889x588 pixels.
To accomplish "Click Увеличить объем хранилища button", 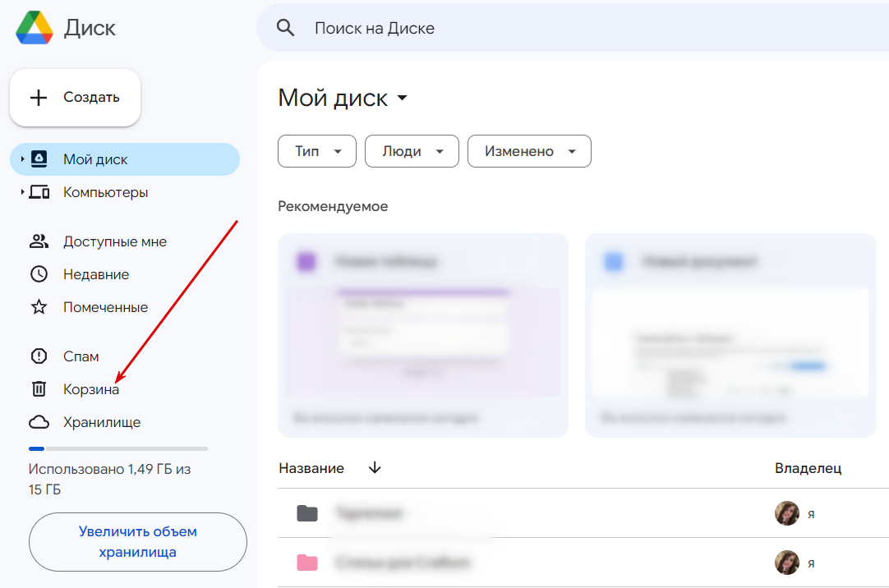I will click(x=137, y=542).
